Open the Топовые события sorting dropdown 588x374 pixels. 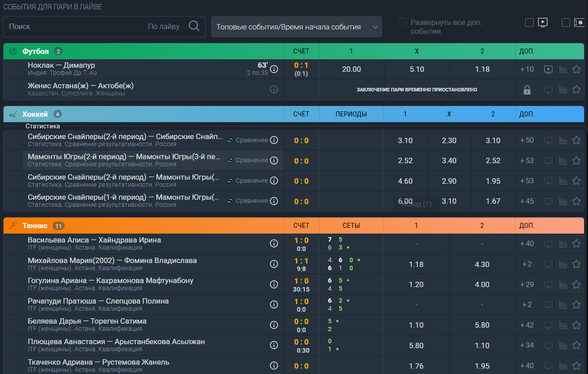click(x=297, y=27)
